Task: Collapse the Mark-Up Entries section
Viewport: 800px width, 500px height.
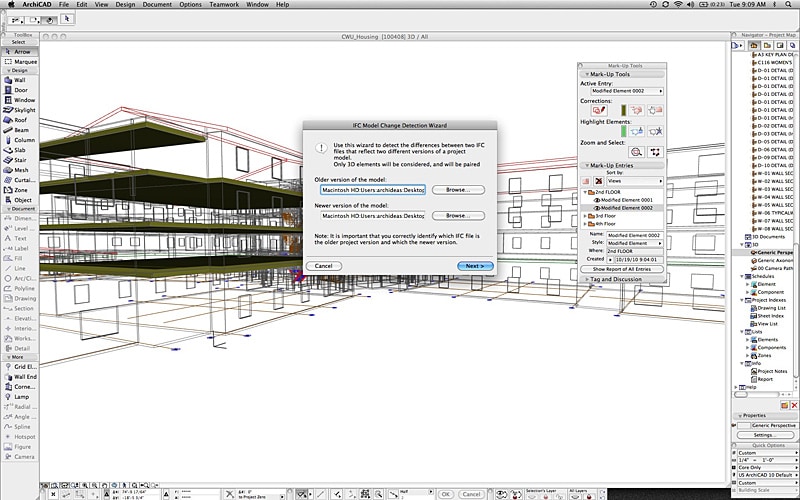Action: (587, 166)
